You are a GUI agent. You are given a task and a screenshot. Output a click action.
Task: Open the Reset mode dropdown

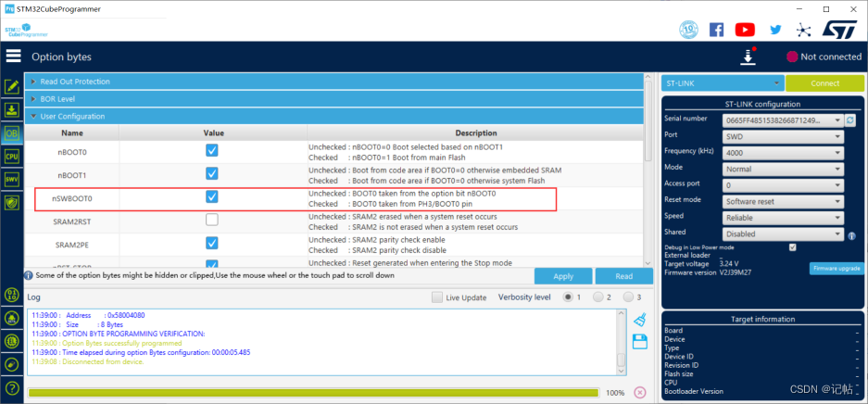783,201
